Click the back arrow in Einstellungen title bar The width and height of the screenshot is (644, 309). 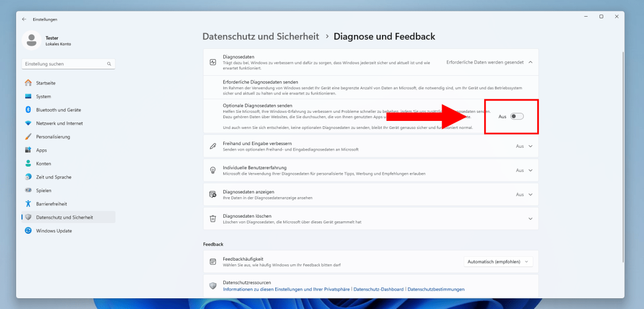pos(24,19)
